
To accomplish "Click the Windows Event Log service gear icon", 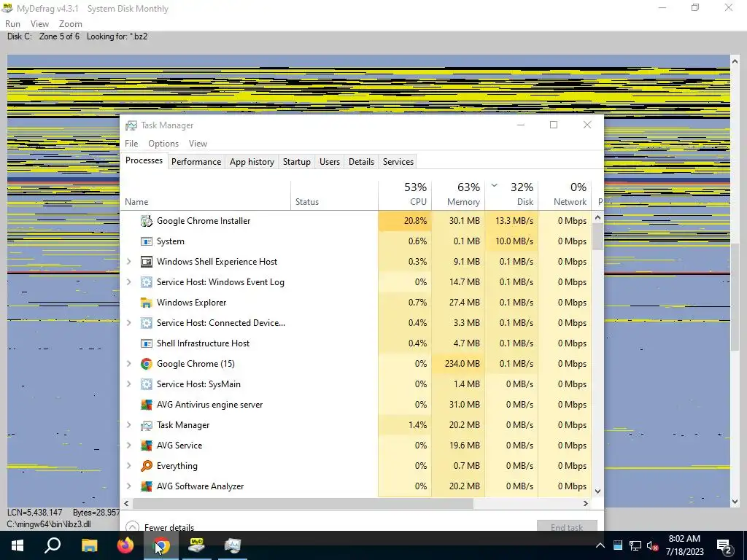I will (x=146, y=282).
